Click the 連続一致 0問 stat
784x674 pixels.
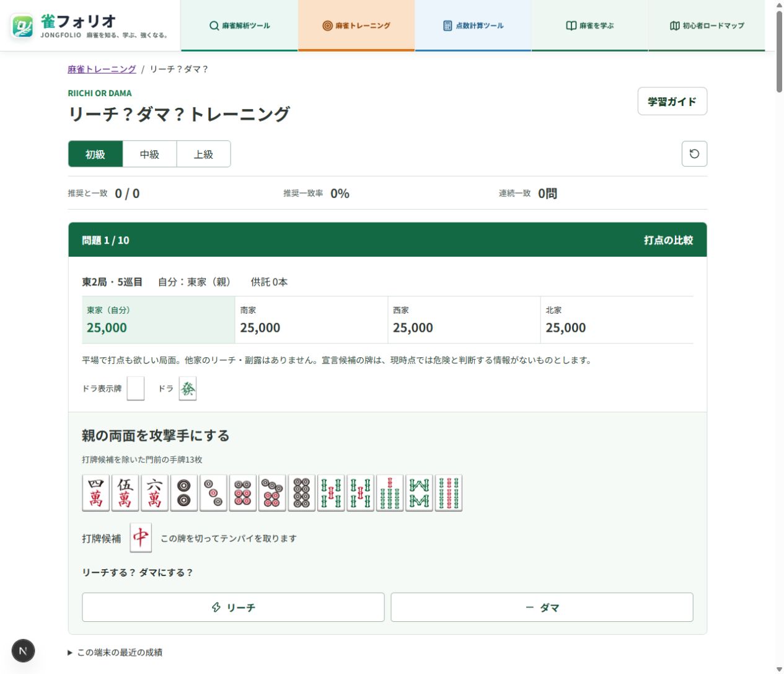(528, 193)
